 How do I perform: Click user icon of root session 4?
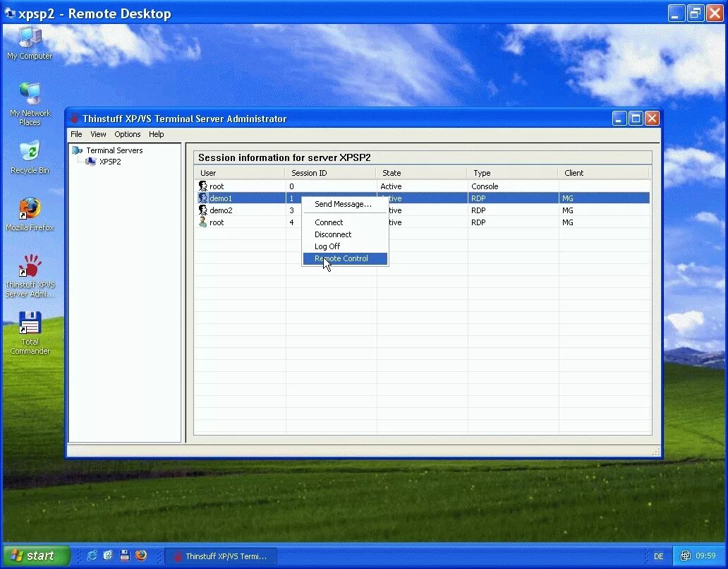[x=203, y=222]
